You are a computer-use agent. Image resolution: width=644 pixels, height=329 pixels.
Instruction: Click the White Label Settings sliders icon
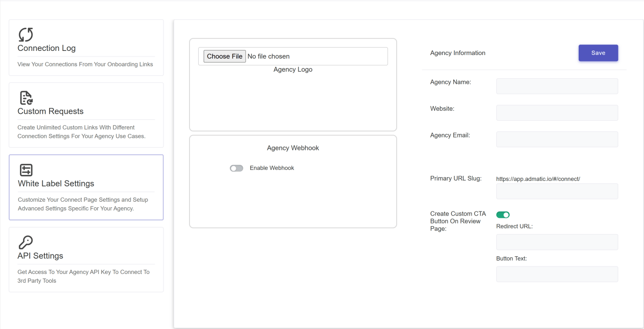pyautogui.click(x=26, y=170)
